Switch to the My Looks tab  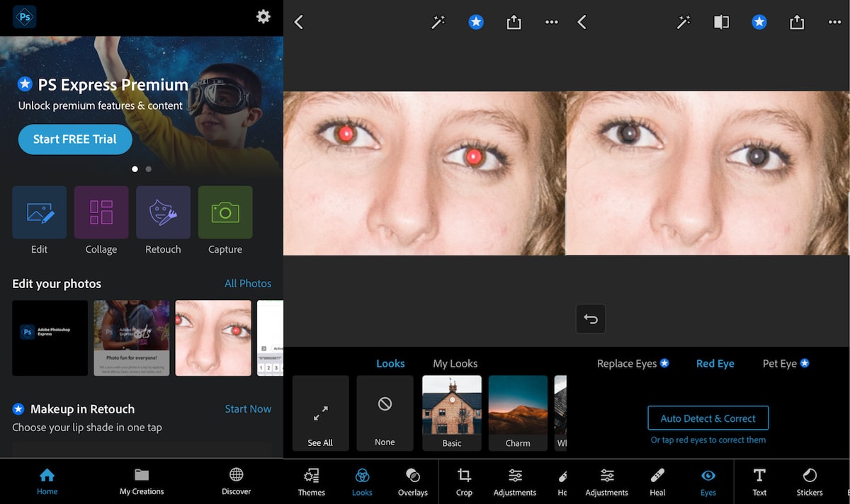(455, 364)
